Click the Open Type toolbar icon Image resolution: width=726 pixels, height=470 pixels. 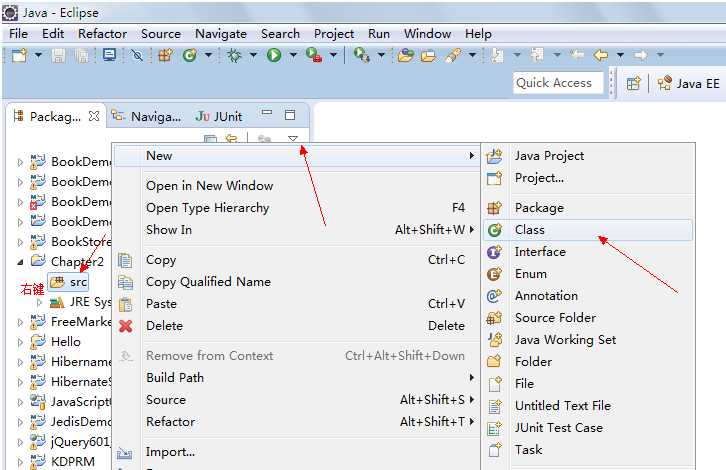pos(405,56)
